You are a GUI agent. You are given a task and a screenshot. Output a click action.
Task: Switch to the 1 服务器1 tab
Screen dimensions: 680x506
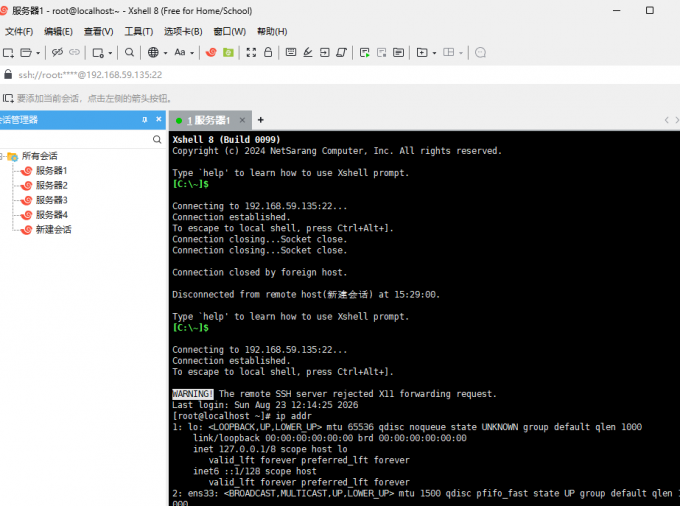tap(208, 121)
